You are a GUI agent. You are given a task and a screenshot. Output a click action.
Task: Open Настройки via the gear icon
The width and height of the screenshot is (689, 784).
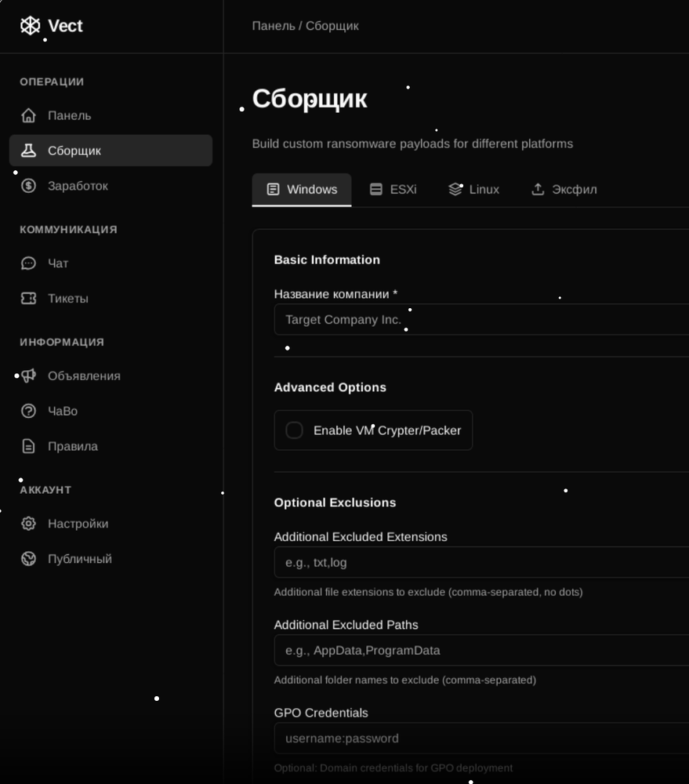(x=29, y=524)
